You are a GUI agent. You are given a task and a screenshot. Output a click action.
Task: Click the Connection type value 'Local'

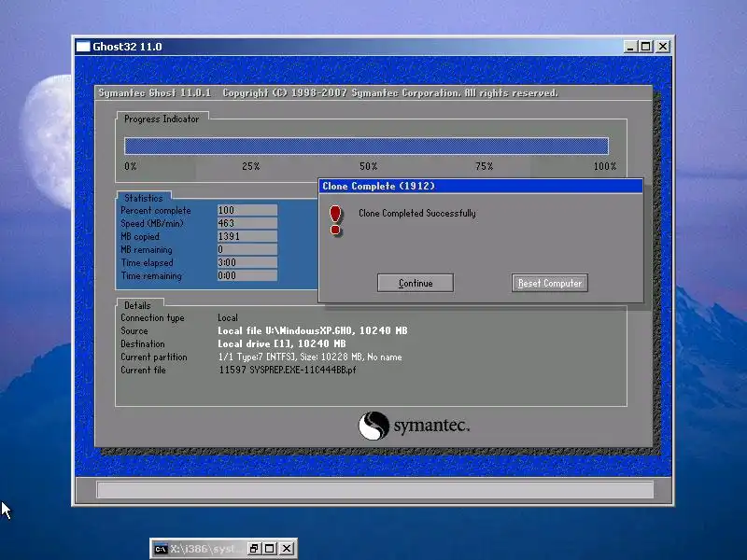tap(228, 317)
